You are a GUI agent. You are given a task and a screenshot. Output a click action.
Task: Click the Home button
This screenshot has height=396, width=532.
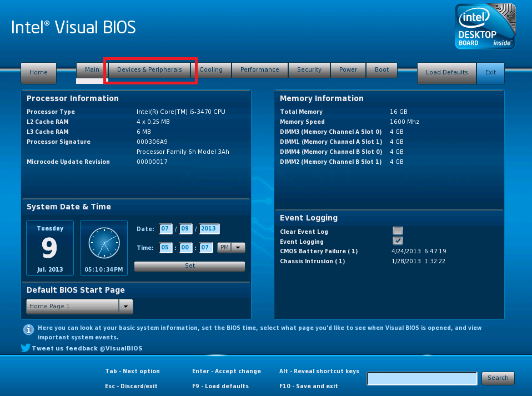pyautogui.click(x=38, y=73)
